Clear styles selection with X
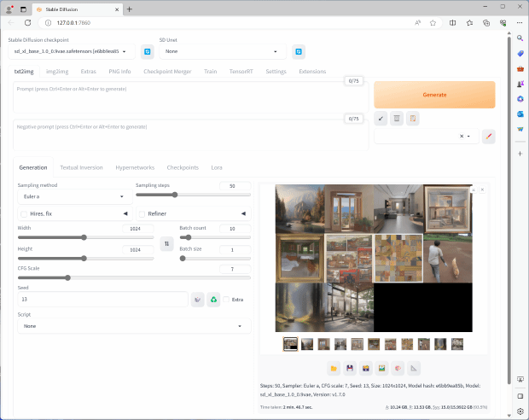This screenshot has width=529, height=420. coord(462,137)
